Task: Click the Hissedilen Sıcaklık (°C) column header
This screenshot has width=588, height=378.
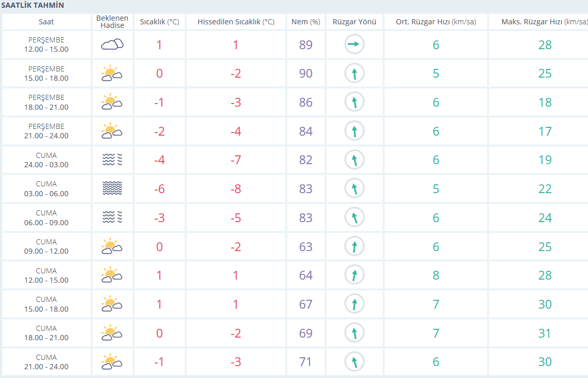Action: coord(236,22)
